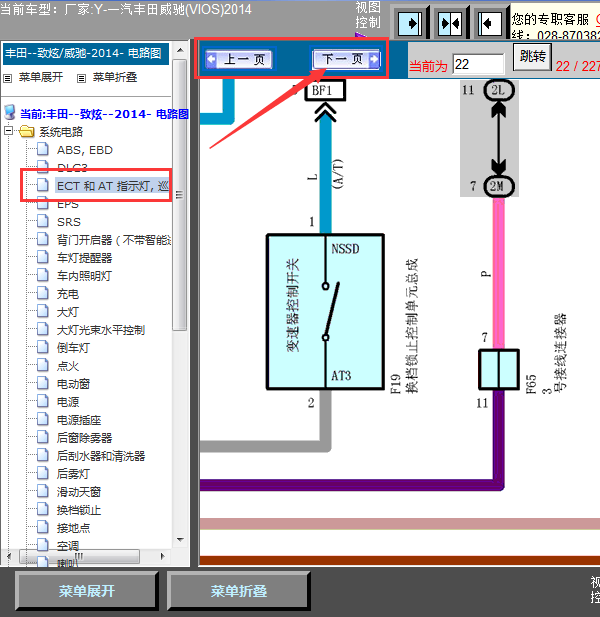Open the 空调 circuit item

[68, 546]
